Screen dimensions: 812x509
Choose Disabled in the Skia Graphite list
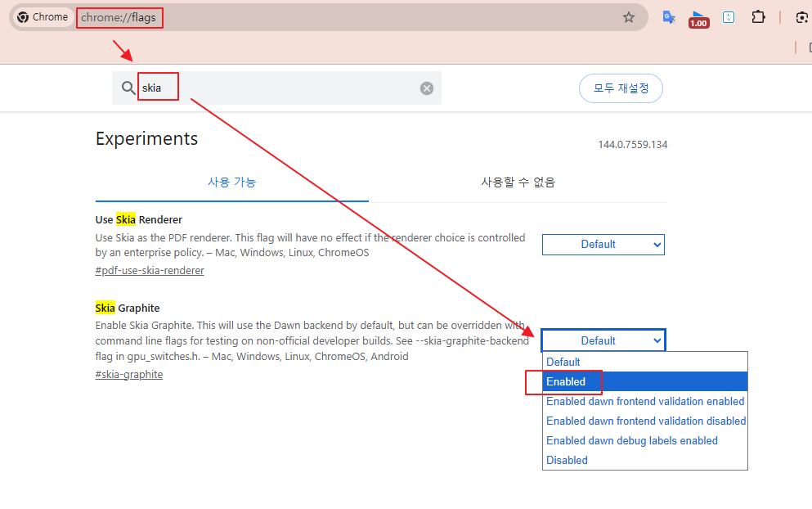pos(644,460)
